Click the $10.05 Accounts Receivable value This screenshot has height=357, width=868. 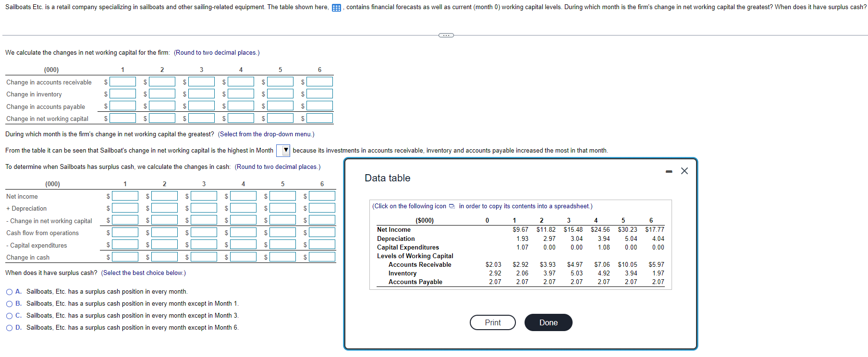627,265
